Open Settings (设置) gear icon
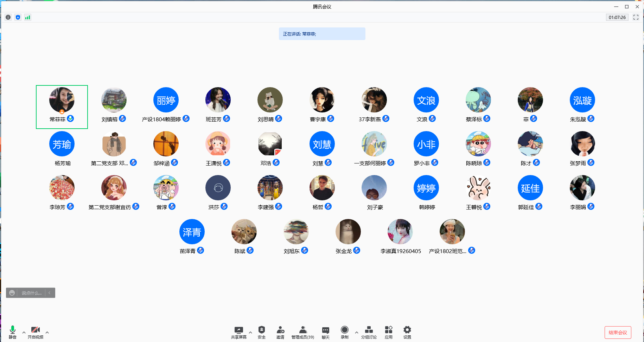 (x=407, y=332)
